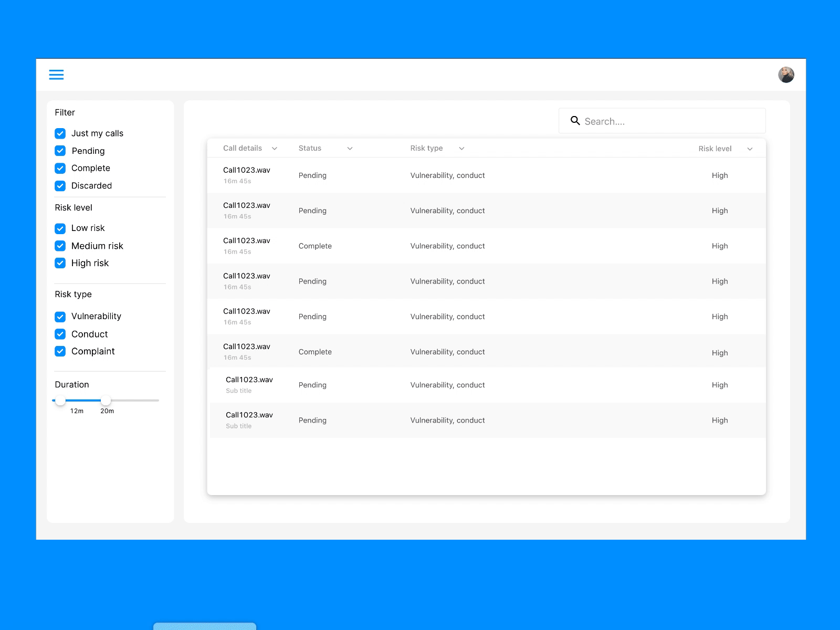The width and height of the screenshot is (840, 630).
Task: Toggle the Complete filter checkbox
Action: 60,168
